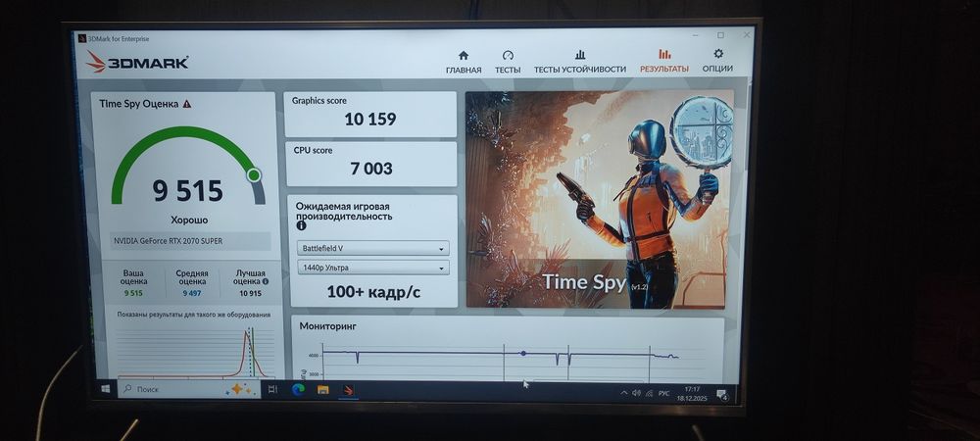Click the info icon beside Лучшая оценка
The width and height of the screenshot is (980, 441).
tap(266, 281)
